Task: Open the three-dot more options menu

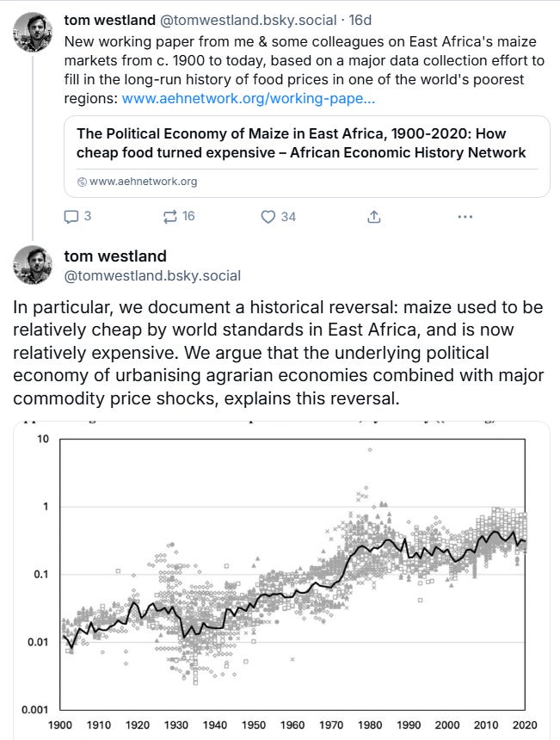Action: pyautogui.click(x=465, y=216)
